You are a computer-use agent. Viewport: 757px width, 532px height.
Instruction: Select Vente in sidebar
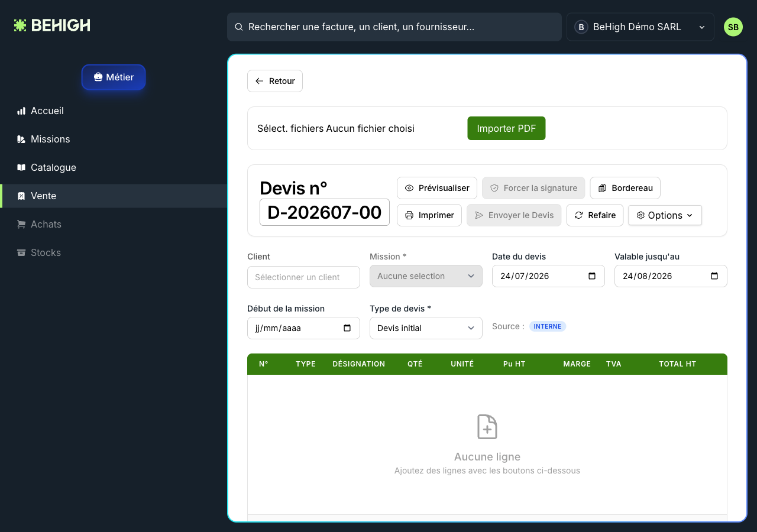pyautogui.click(x=114, y=196)
